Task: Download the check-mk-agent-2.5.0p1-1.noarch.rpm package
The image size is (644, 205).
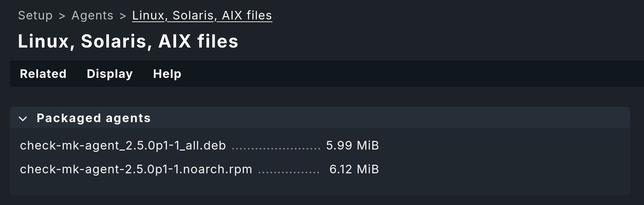Action: coord(135,169)
